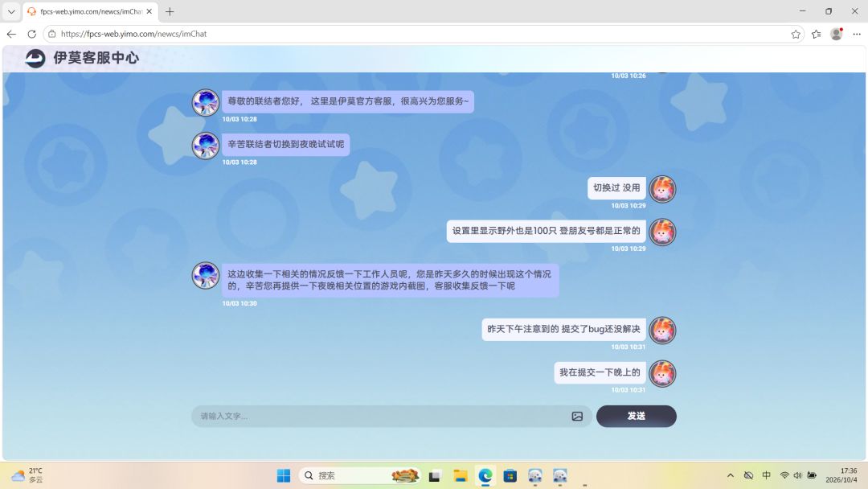This screenshot has width=868, height=489.
Task: Click the site info lock icon
Action: pos(51,34)
